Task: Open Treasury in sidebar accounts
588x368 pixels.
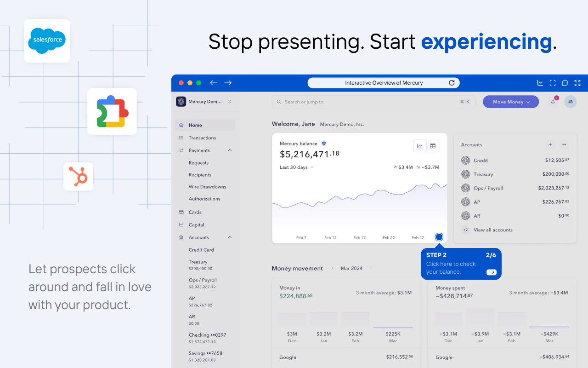Action: tap(201, 265)
